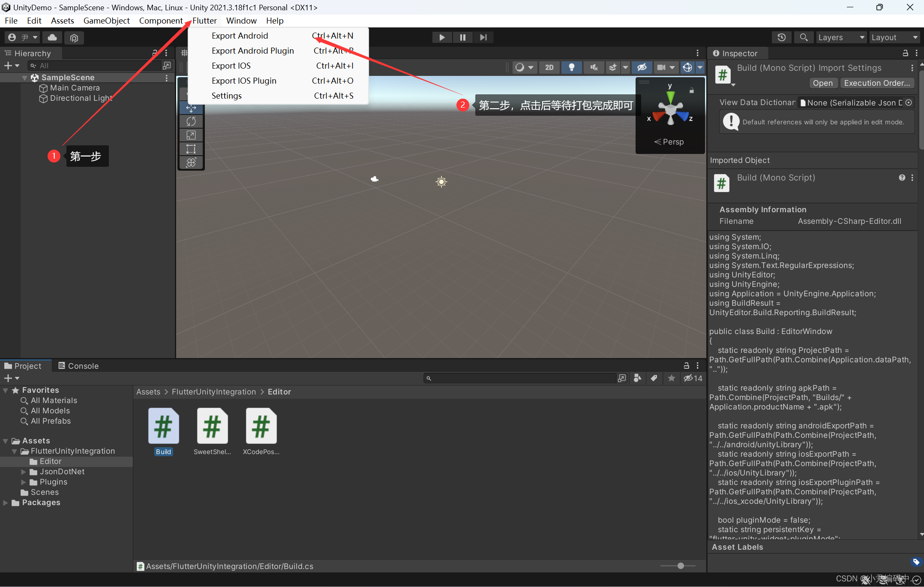This screenshot has width=924, height=587.
Task: Toggle scene effects (skybox, fog)
Action: coord(613,67)
